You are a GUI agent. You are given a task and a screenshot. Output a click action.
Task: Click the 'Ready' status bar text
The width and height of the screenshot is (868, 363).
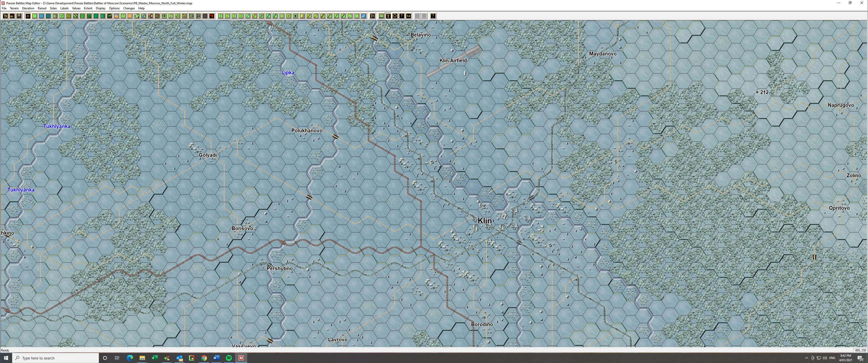[5, 350]
